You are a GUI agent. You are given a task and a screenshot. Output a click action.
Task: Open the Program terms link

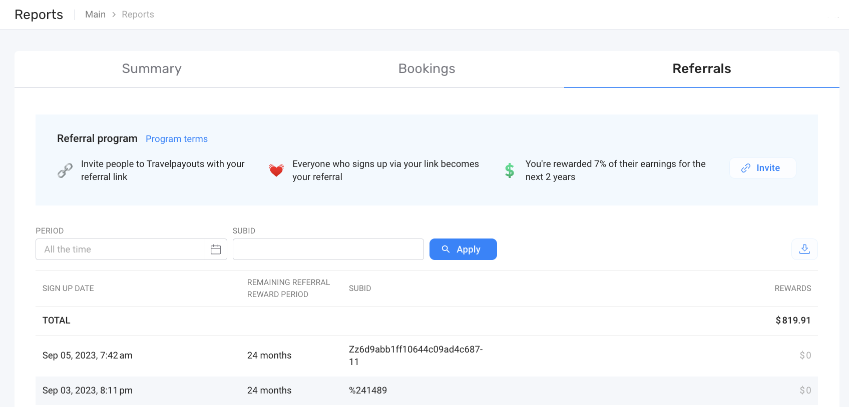(x=177, y=139)
